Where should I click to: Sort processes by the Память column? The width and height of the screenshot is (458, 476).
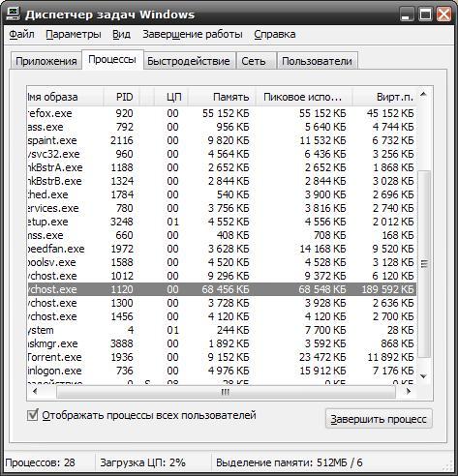(222, 97)
